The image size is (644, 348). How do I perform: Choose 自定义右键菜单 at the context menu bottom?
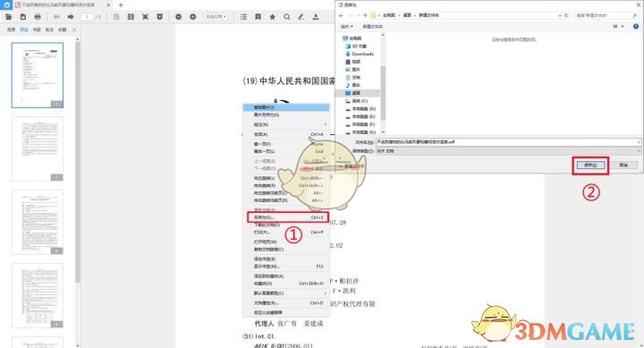(286, 313)
